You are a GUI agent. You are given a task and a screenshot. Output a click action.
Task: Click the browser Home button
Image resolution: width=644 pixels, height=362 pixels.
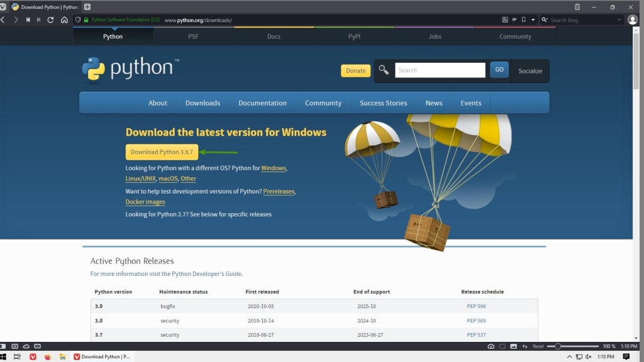(64, 19)
